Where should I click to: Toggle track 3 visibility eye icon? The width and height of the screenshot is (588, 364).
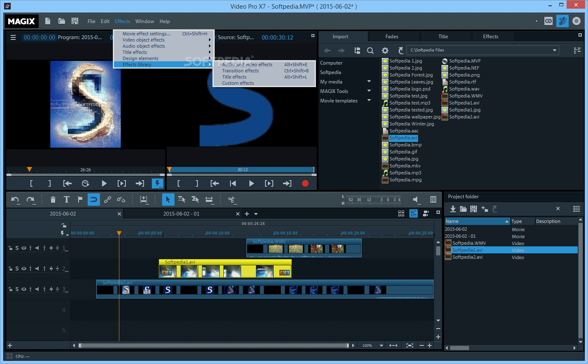[24, 289]
